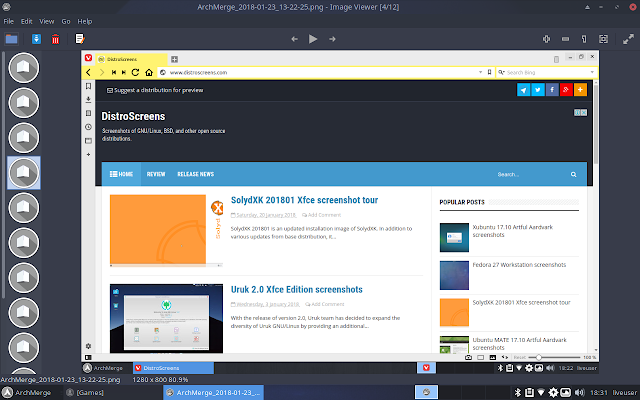
Task: Click the 18:31 clock on the bottom panel
Action: [599, 393]
